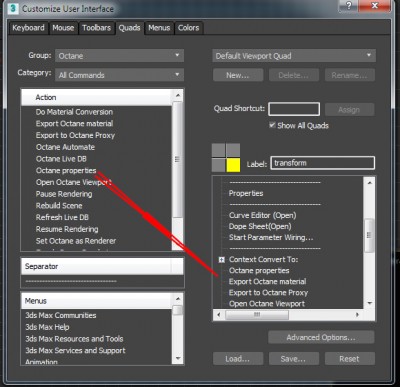Switch to the Colors tab

[189, 28]
